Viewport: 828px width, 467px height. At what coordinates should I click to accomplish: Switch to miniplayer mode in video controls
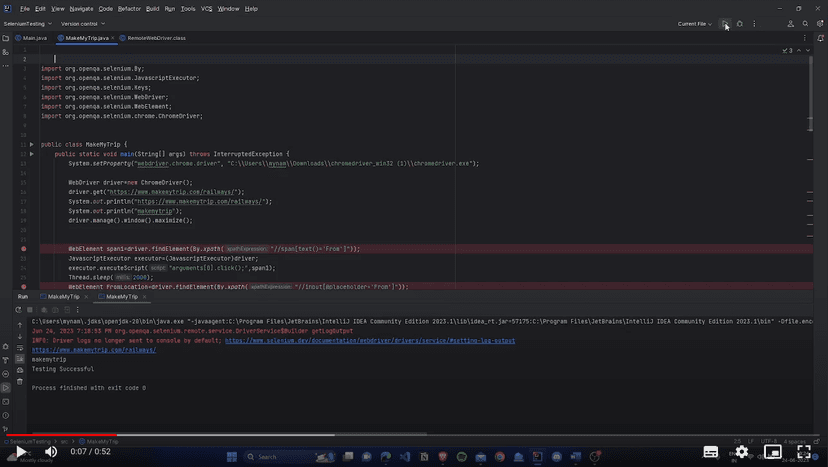click(773, 452)
